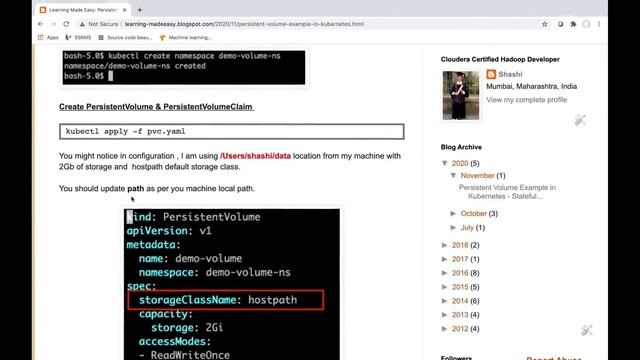Bookmark this page with the star icon
Screen dimensions: 640x360
(x=544, y=24)
